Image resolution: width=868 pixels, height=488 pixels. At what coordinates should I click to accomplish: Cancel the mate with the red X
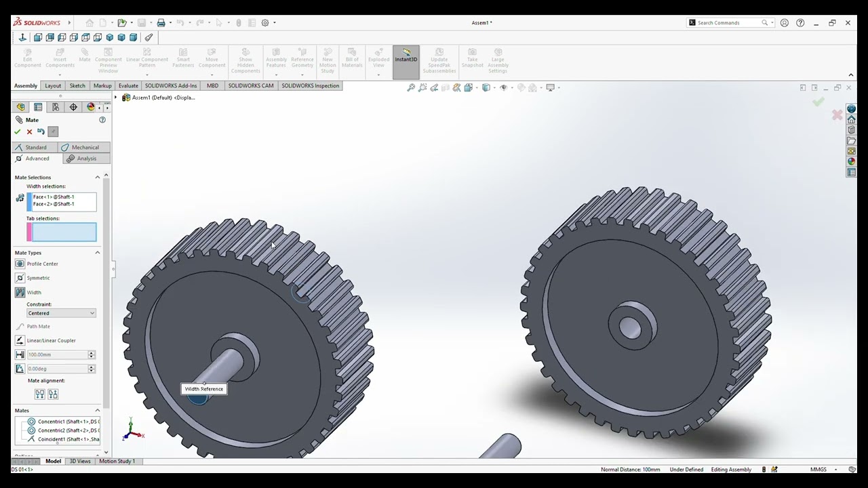(29, 131)
